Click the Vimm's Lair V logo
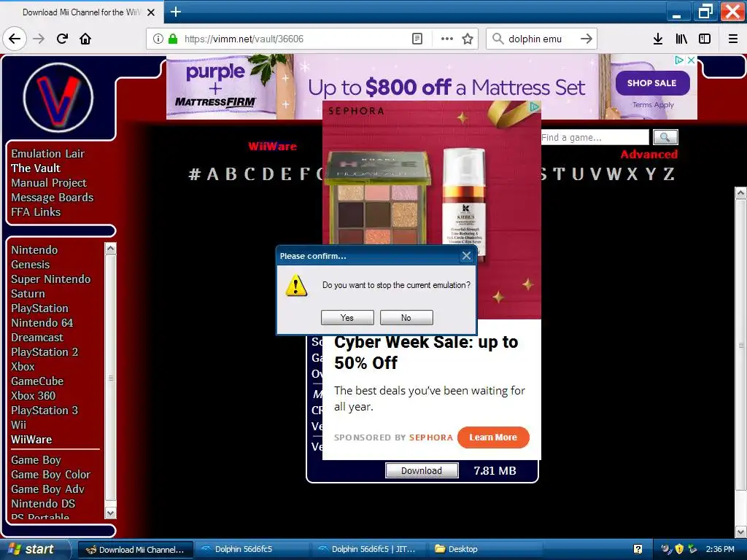 point(58,98)
